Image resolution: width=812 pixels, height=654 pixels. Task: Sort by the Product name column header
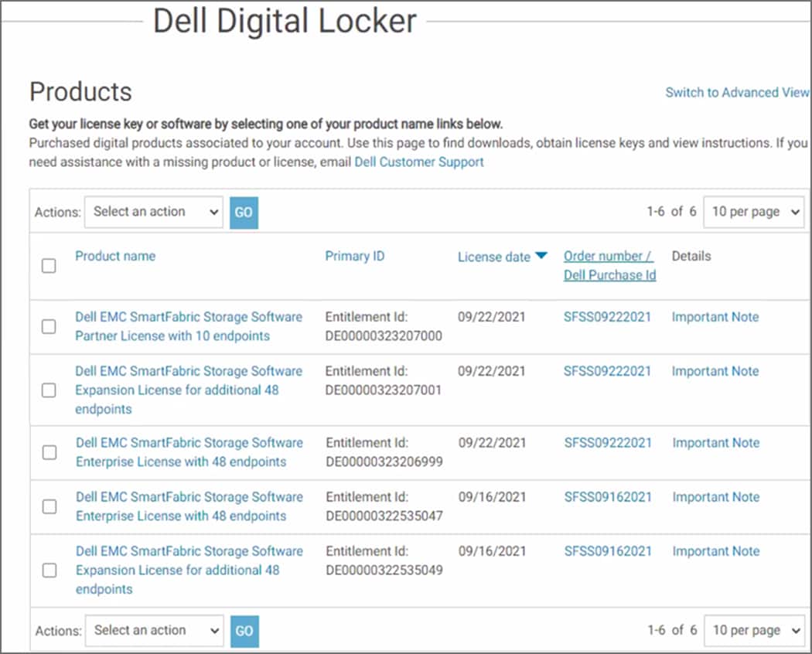[x=115, y=256]
